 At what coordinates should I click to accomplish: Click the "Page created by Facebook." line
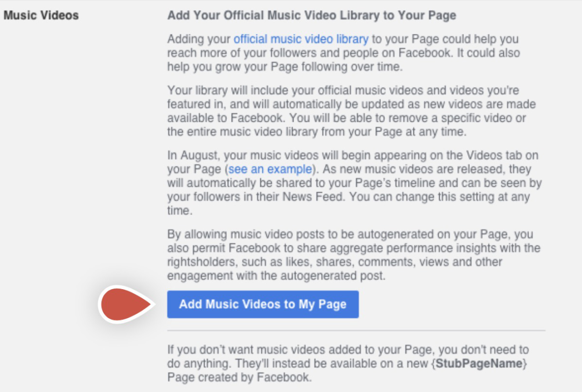pyautogui.click(x=239, y=377)
